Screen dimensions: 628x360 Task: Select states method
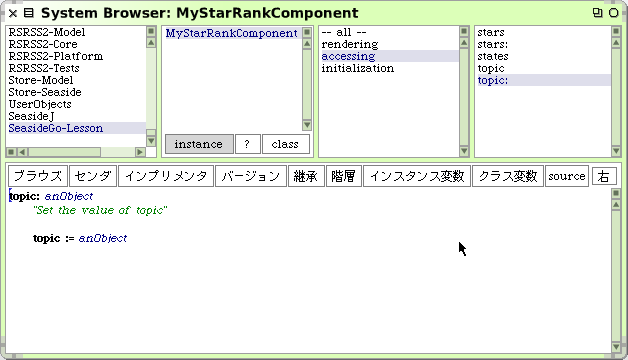543,56
